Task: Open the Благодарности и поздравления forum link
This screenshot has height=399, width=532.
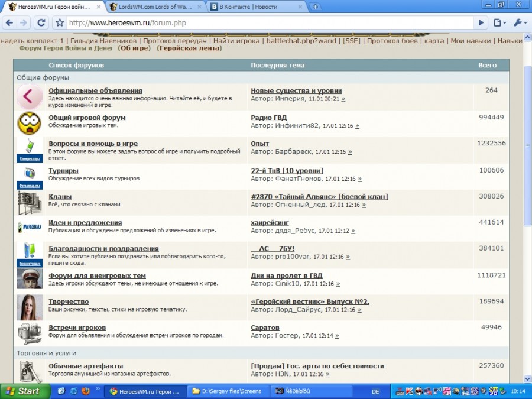Action: pyautogui.click(x=104, y=249)
